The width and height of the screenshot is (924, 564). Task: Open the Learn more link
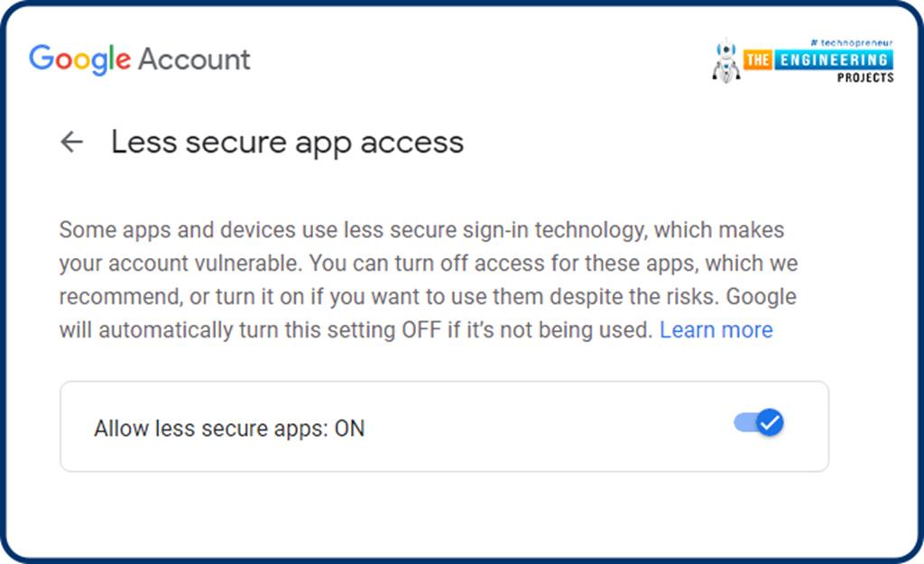[716, 330]
